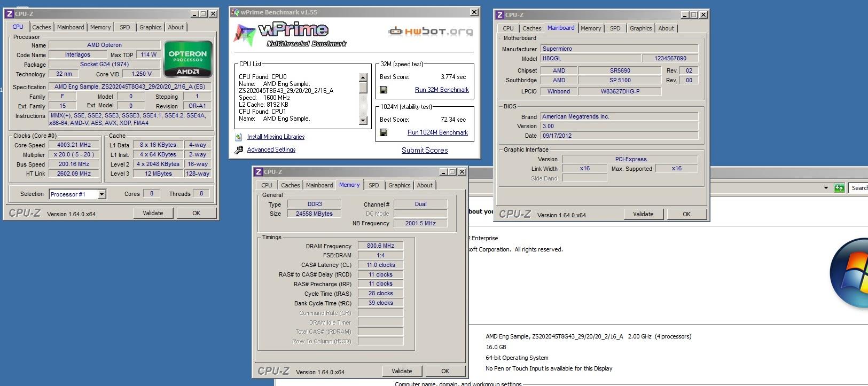Click the Opteron processor logo in CPU-Z
The image size is (868, 386).
point(188,59)
